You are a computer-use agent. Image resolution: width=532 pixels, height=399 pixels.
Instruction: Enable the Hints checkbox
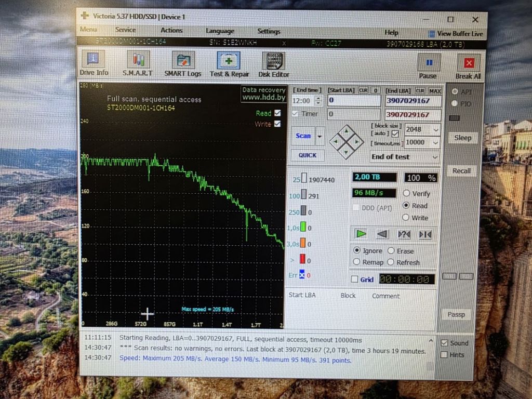[x=444, y=354]
